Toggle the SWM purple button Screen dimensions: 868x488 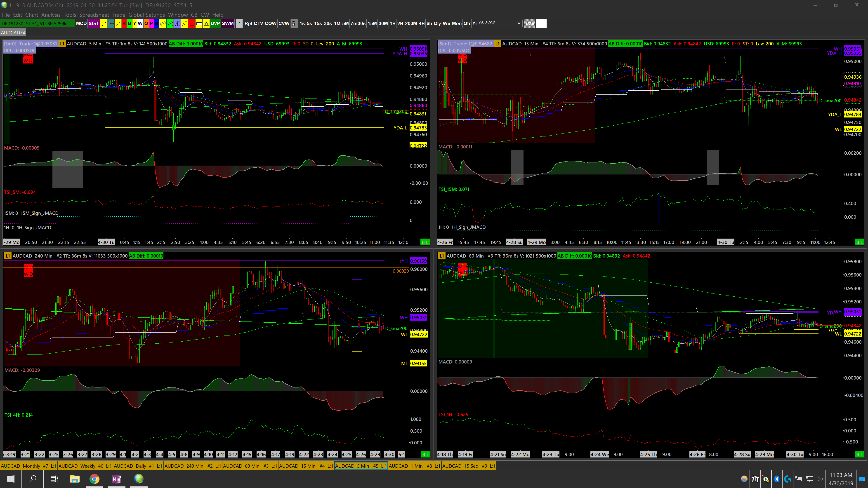tap(228, 23)
